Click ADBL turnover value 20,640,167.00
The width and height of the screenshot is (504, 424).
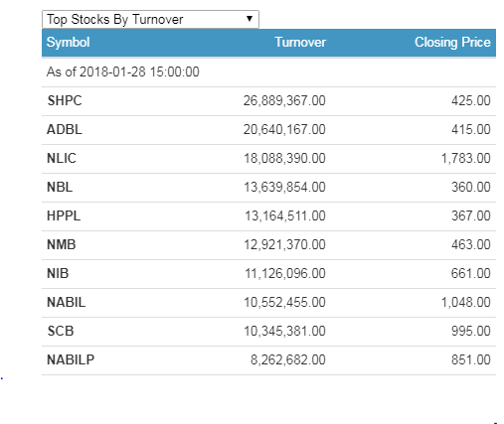(284, 129)
